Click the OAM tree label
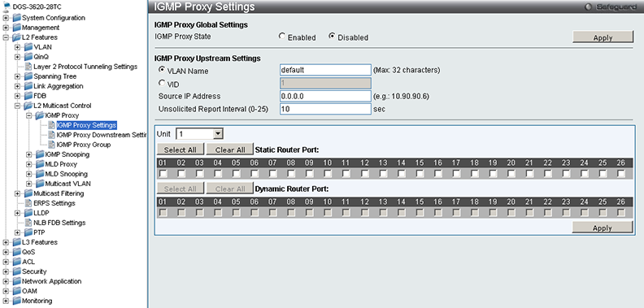 (x=29, y=291)
